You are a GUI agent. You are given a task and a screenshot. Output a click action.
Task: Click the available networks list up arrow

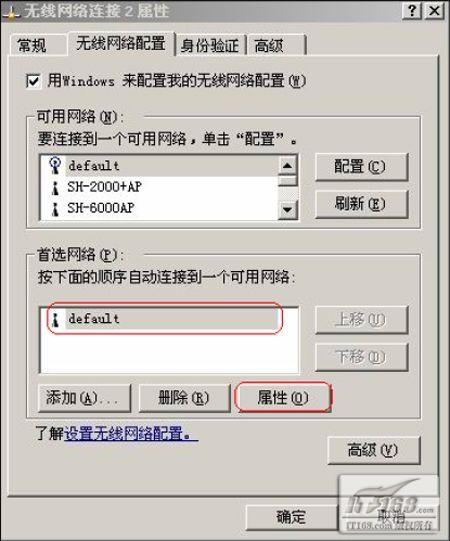287,166
